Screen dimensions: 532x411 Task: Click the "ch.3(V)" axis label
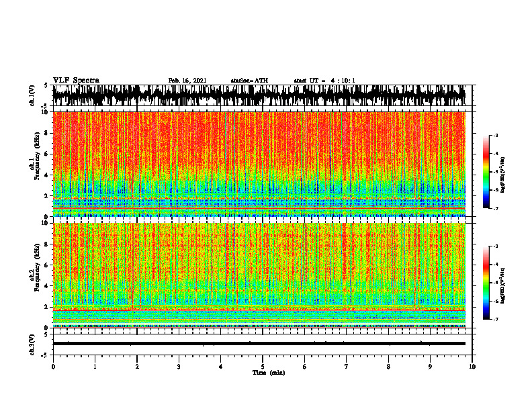pos(32,345)
